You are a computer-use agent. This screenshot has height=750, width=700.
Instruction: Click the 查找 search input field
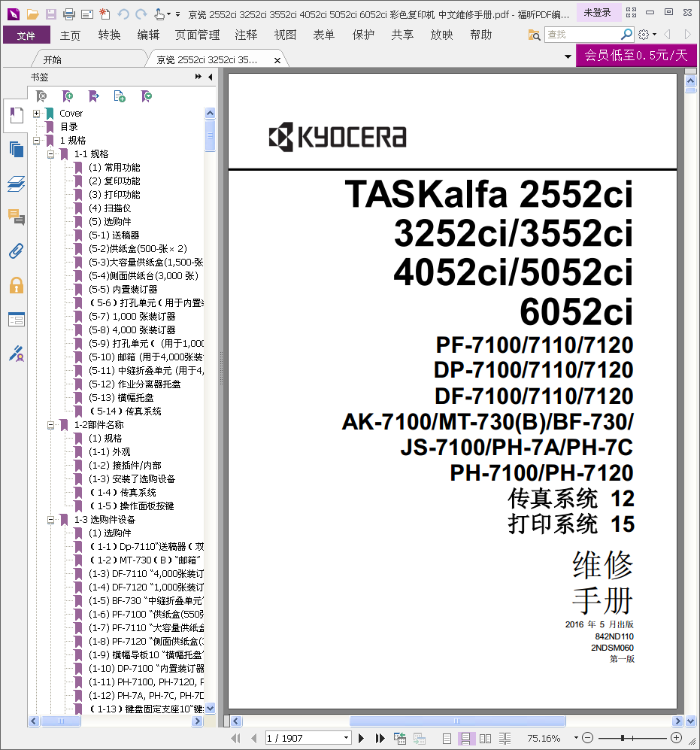tap(583, 35)
